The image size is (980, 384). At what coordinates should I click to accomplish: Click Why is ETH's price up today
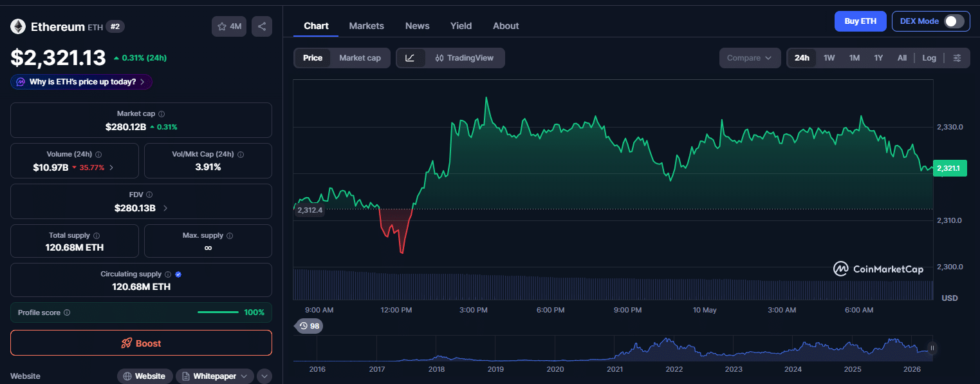[81, 82]
